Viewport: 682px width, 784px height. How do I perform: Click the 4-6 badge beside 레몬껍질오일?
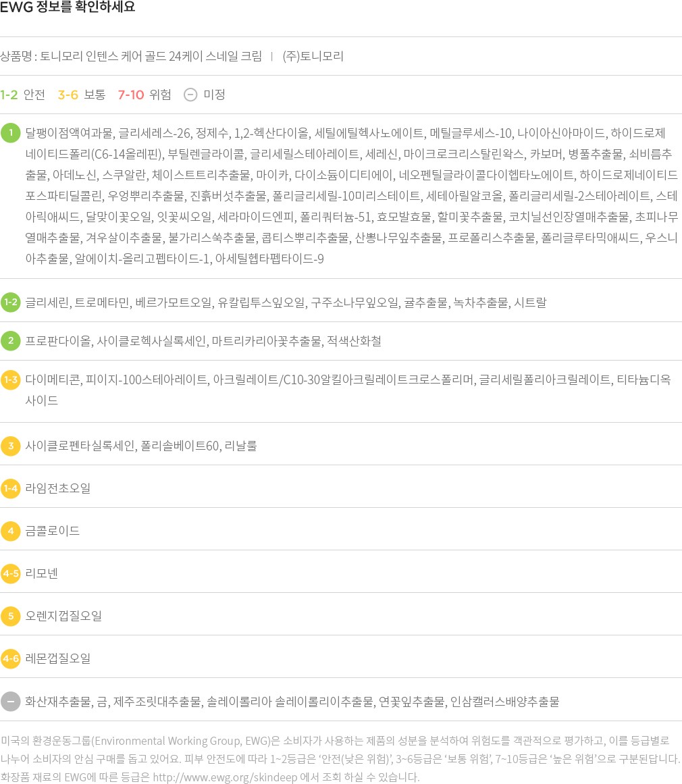11,658
